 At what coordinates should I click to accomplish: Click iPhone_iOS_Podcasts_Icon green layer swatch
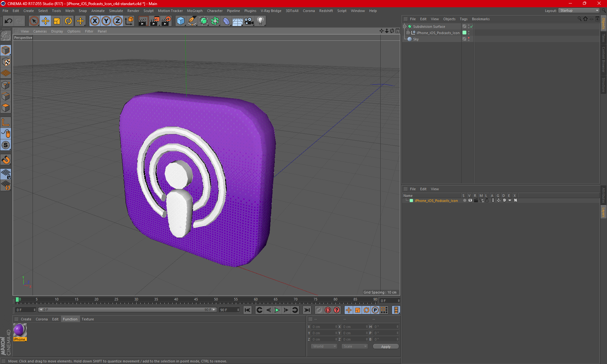tap(464, 33)
